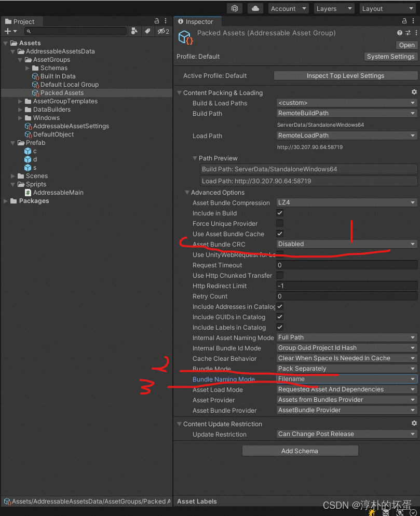This screenshot has width=420, height=516.
Task: Click the Request Timeout field
Action: (347, 265)
